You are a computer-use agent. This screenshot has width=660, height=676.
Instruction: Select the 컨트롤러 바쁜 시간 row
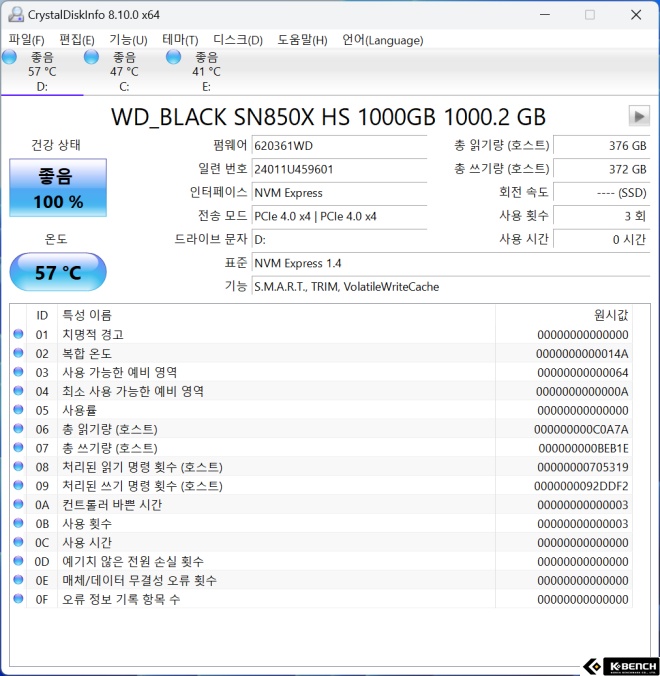click(x=321, y=504)
